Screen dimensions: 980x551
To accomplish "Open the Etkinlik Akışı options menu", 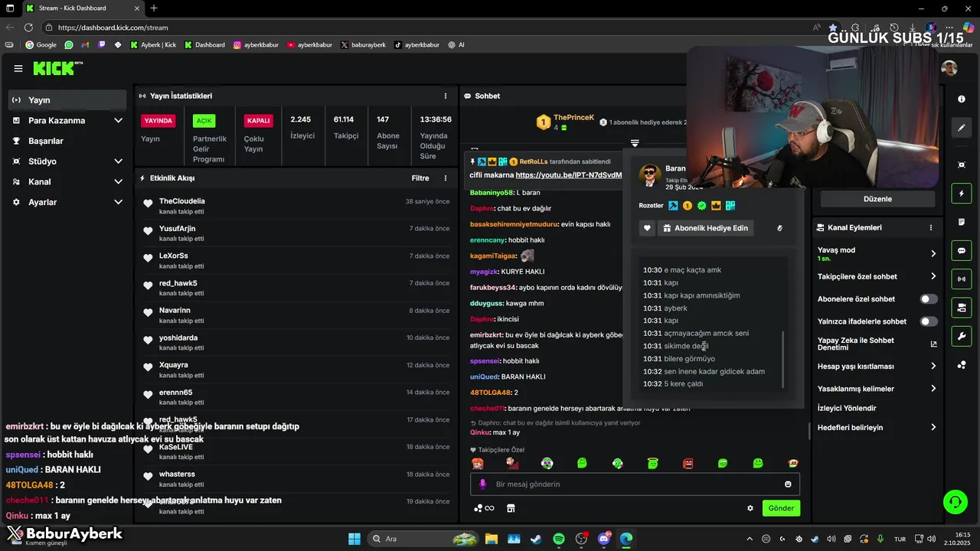I will 446,178.
